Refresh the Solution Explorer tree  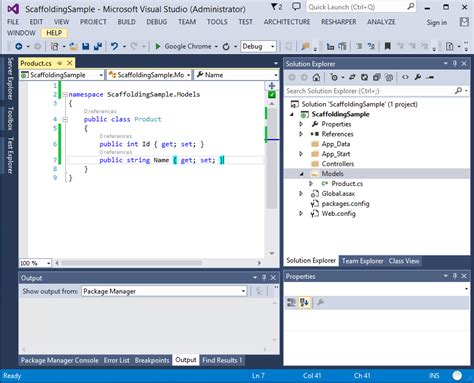364,77
